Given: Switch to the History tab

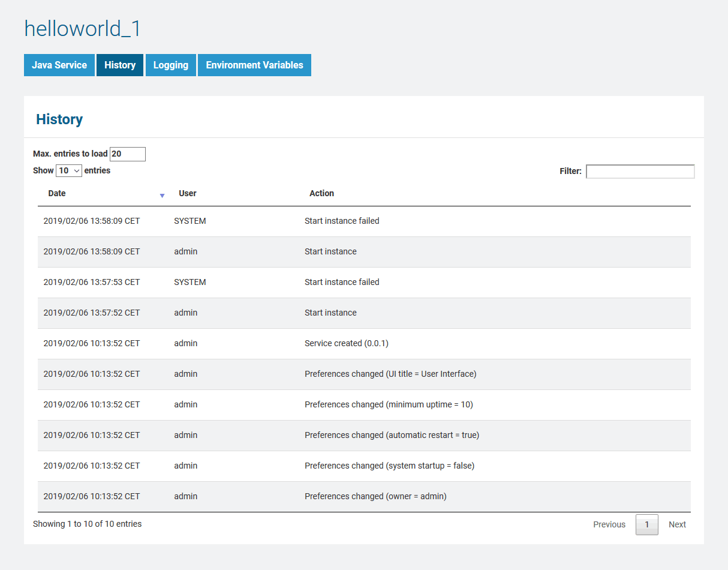Looking at the screenshot, I should coord(120,65).
